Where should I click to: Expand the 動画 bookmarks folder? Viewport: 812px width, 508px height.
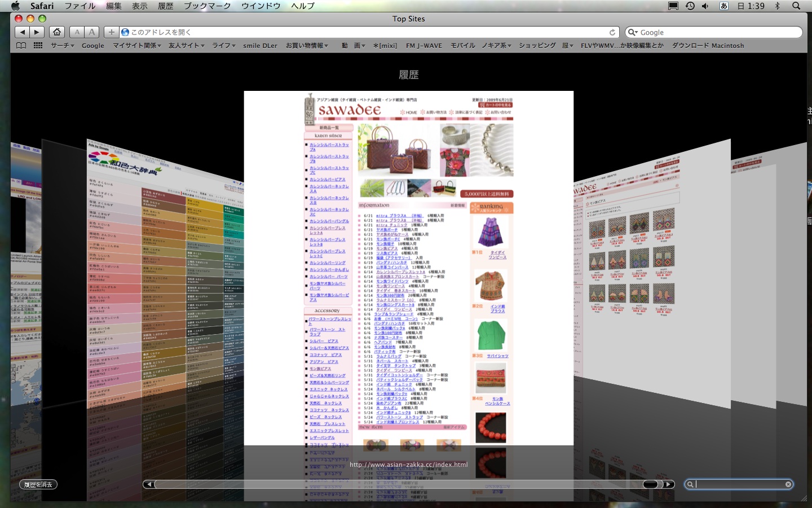354,46
